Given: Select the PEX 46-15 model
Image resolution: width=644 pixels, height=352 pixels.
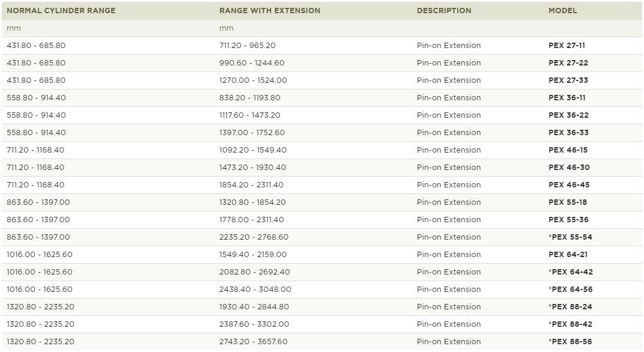Looking at the screenshot, I should [x=568, y=150].
